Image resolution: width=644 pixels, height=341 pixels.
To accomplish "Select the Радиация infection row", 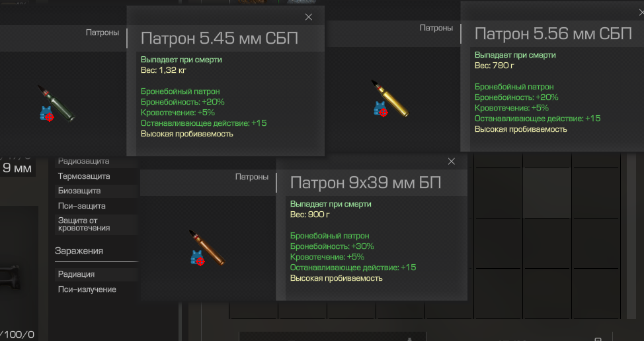I will click(96, 274).
